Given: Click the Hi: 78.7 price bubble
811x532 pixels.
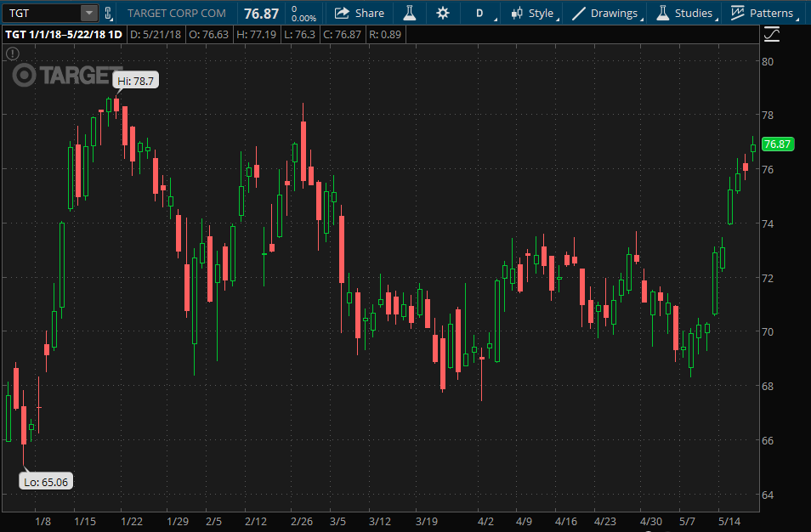Looking at the screenshot, I should point(135,81).
